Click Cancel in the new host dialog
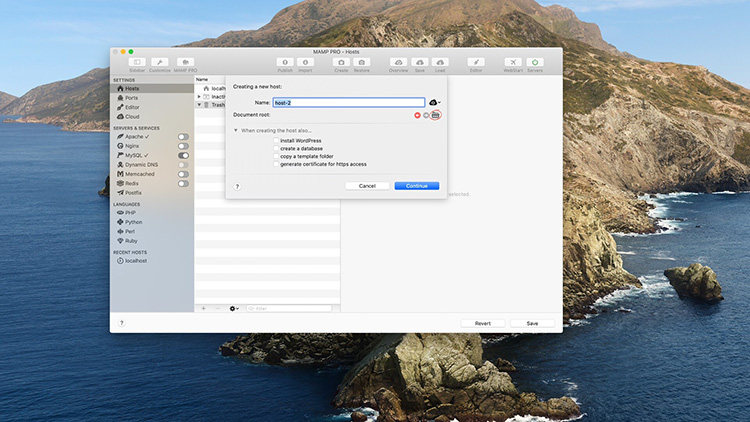 (x=367, y=186)
